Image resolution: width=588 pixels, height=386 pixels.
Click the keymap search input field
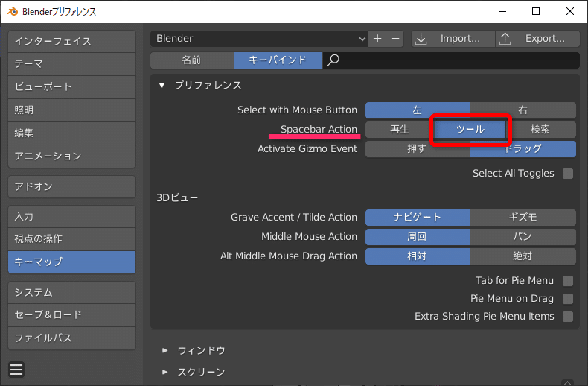click(x=451, y=60)
